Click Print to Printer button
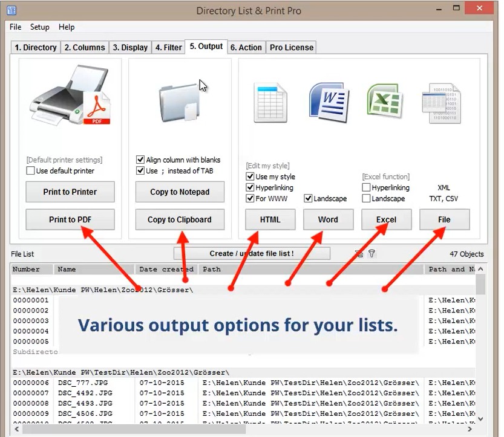The image size is (504, 437). [x=70, y=192]
